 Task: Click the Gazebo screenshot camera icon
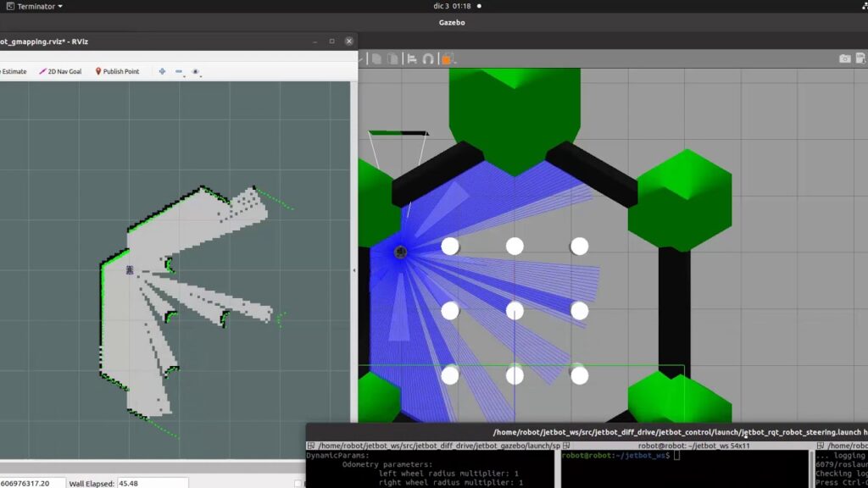[x=844, y=58]
